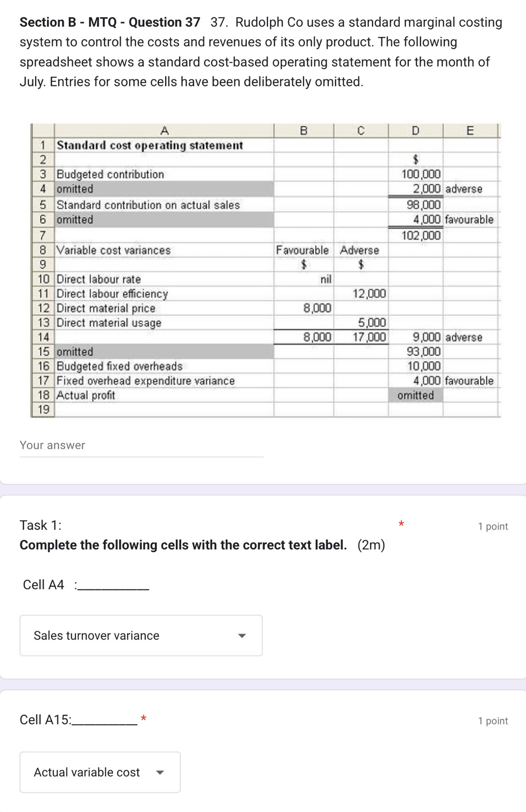Screen dimensions: 526x812
Task: Click the omitted cell in row 15
Action: 74,352
